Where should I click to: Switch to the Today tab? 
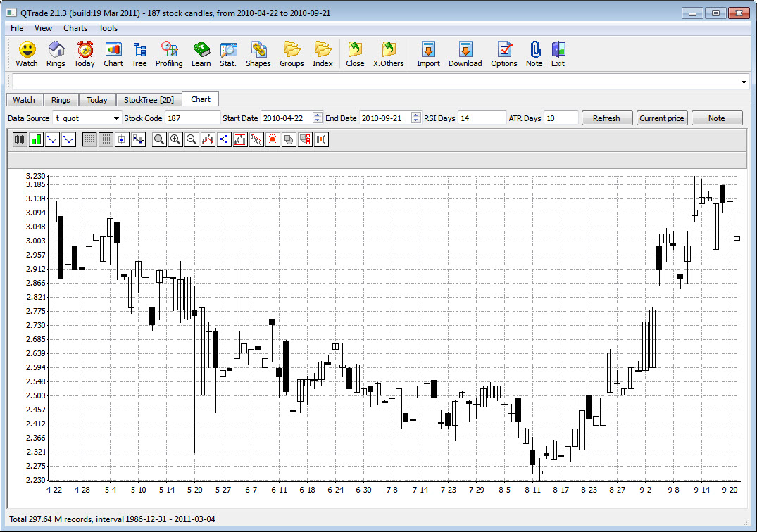[x=97, y=100]
